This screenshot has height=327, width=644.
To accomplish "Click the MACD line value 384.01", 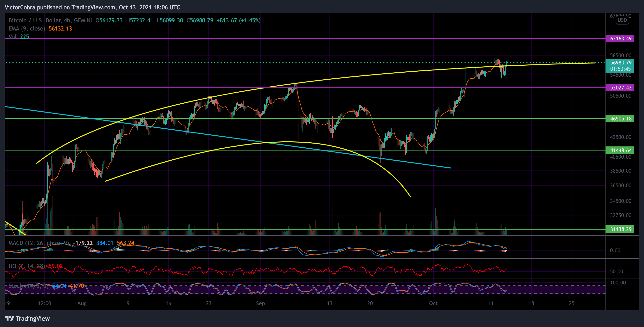I will point(104,243).
